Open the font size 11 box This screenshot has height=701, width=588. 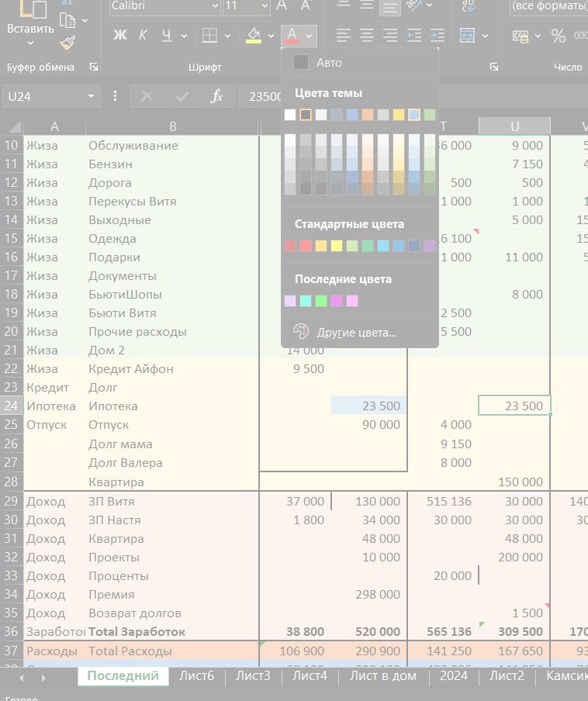[247, 5]
